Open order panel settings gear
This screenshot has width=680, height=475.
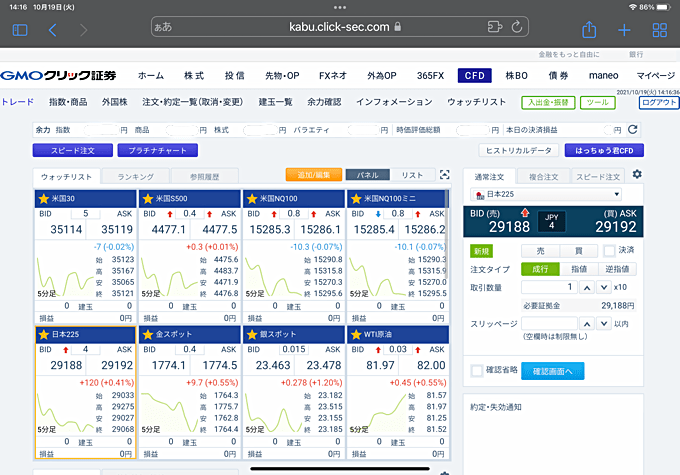pyautogui.click(x=637, y=174)
